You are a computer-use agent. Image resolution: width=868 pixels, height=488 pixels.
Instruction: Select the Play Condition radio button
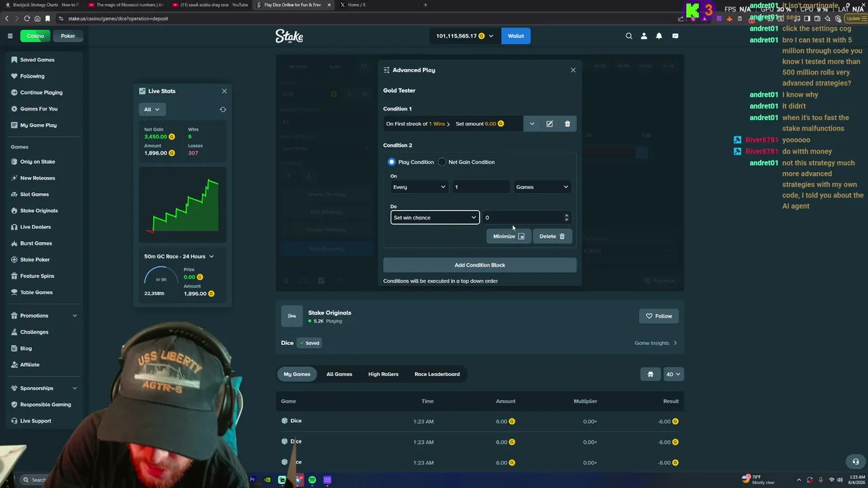[x=391, y=162]
